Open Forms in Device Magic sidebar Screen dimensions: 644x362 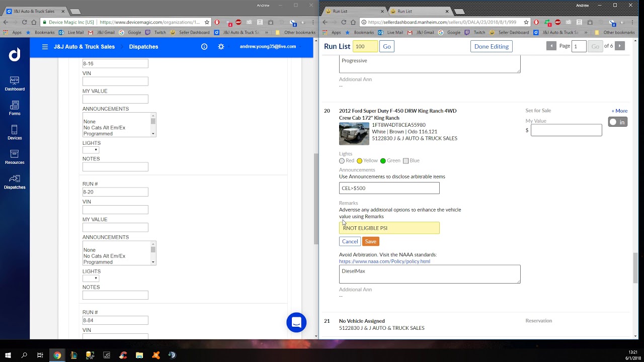[x=15, y=108]
